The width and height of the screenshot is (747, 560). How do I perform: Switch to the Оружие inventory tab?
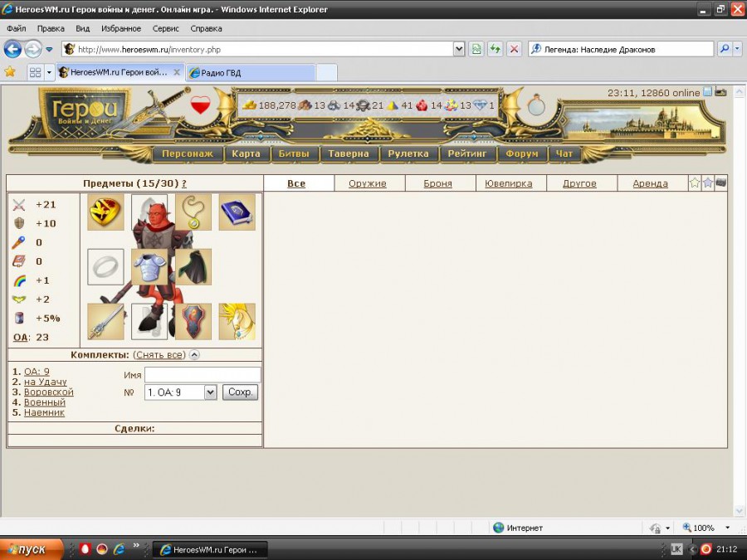[x=367, y=183]
